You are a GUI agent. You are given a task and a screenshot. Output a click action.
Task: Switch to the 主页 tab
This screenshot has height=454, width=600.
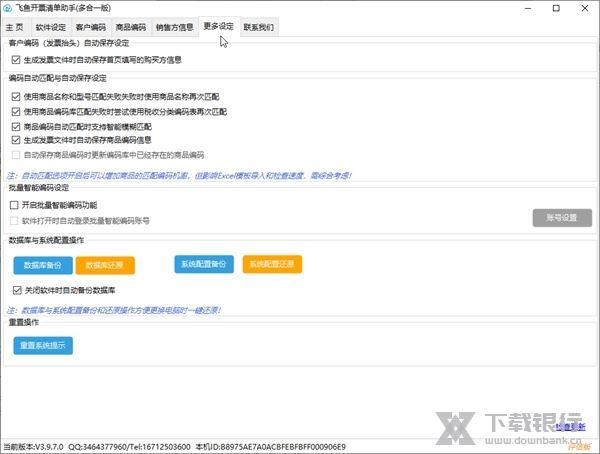tap(15, 27)
